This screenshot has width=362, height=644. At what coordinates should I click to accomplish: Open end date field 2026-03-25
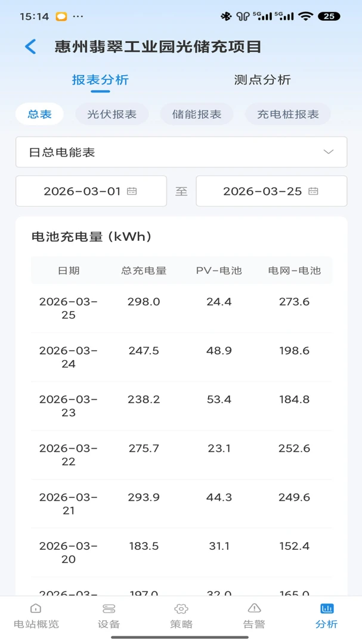click(x=271, y=191)
